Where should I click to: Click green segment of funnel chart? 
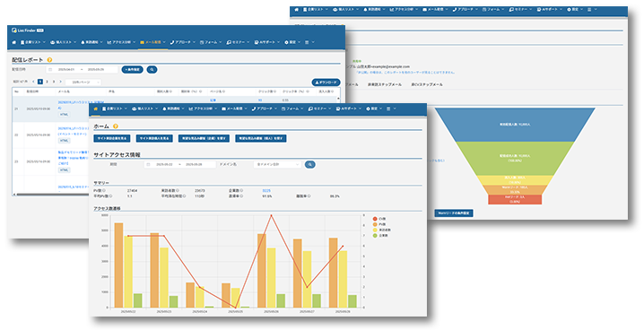click(x=515, y=158)
